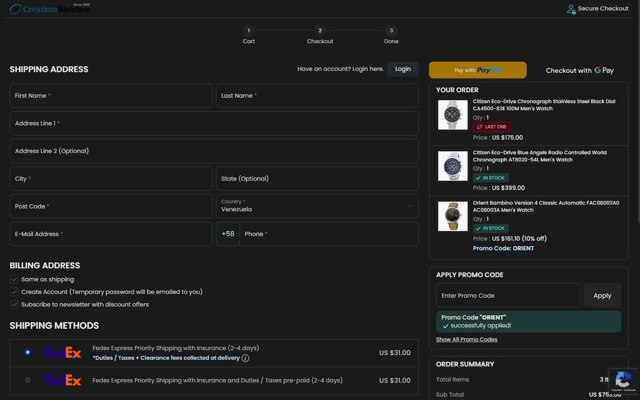Image resolution: width=640 pixels, height=400 pixels.
Task: Open Show All Promo Codes link
Action: 467,340
